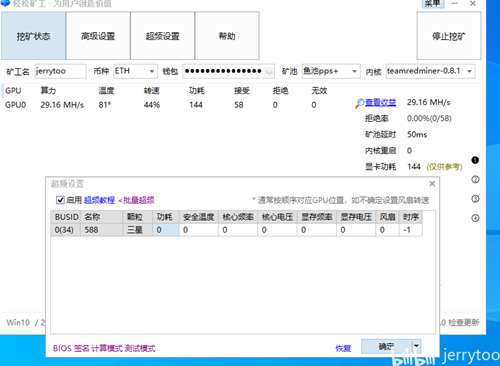The image size is (500, 366).
Task: Click the icon at the wallet field's end
Action: point(269,71)
